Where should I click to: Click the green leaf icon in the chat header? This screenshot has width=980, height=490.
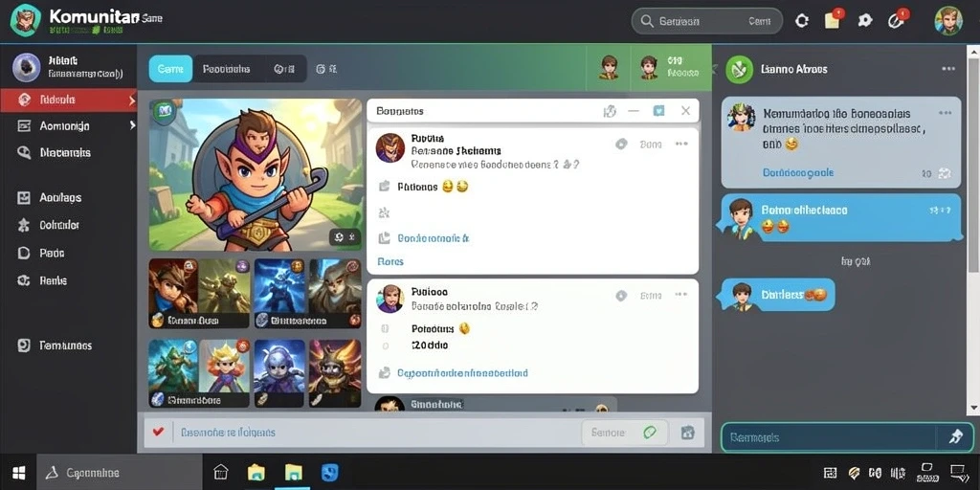point(740,69)
